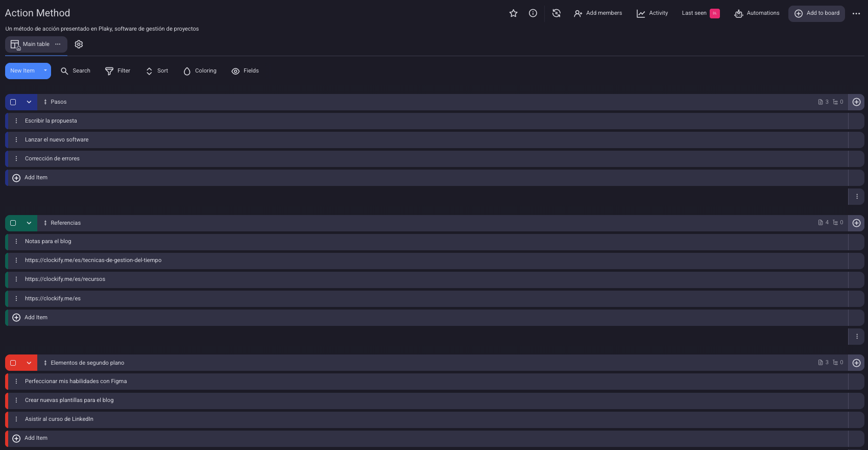Collapse the Elementos de segundo plano group
The width and height of the screenshot is (868, 450).
click(29, 363)
